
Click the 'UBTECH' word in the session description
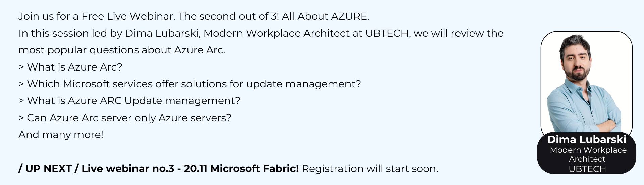click(x=387, y=33)
